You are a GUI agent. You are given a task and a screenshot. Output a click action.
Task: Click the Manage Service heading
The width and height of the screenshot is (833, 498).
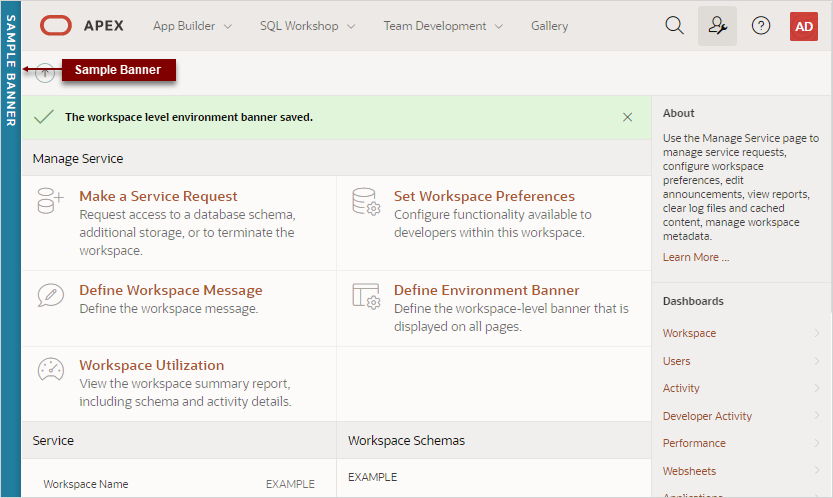pos(78,158)
